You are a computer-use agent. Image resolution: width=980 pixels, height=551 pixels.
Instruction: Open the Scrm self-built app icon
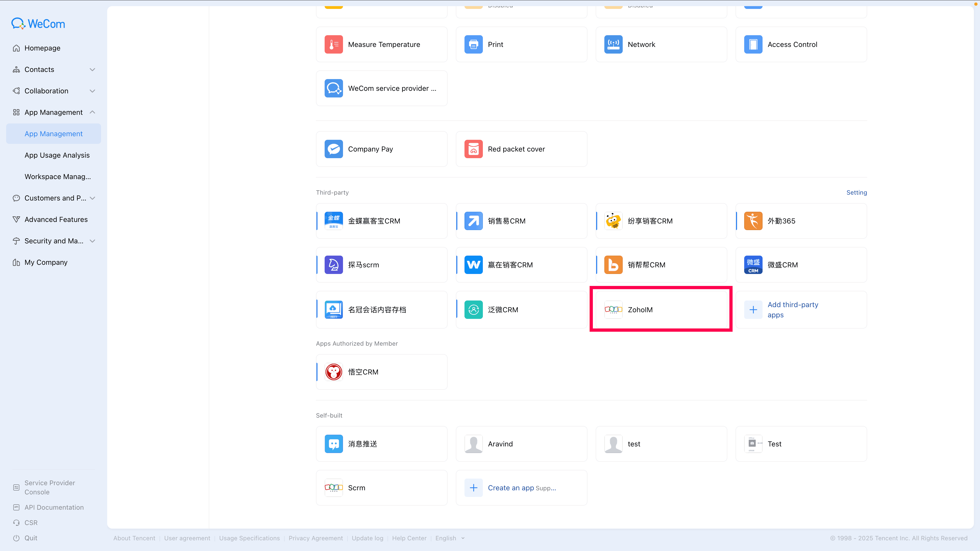[x=334, y=487]
